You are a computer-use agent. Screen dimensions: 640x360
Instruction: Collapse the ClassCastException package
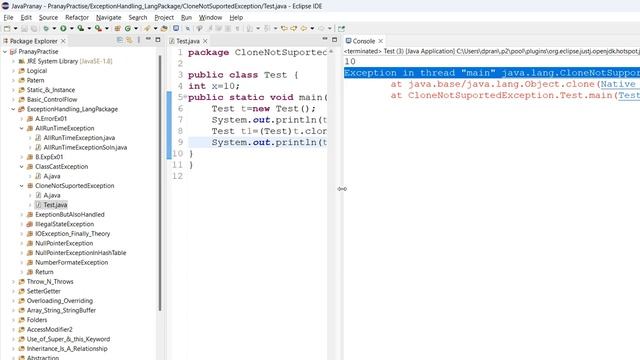(22, 167)
